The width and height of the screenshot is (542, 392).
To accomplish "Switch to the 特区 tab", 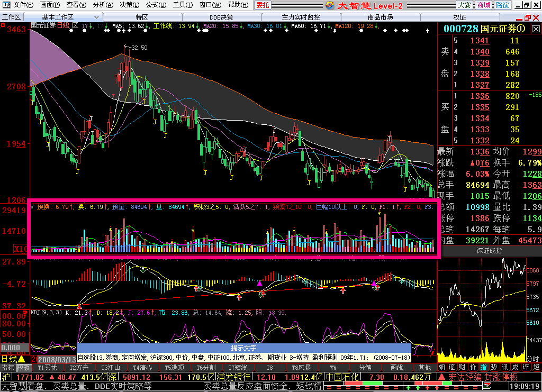I will pos(142,17).
